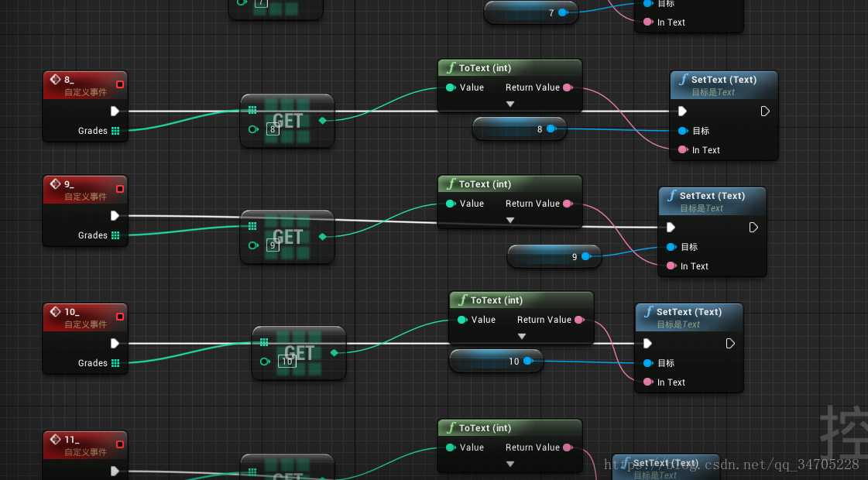This screenshot has height=480, width=868.
Task: Click the red delegate pin on event 10_
Action: point(119,317)
